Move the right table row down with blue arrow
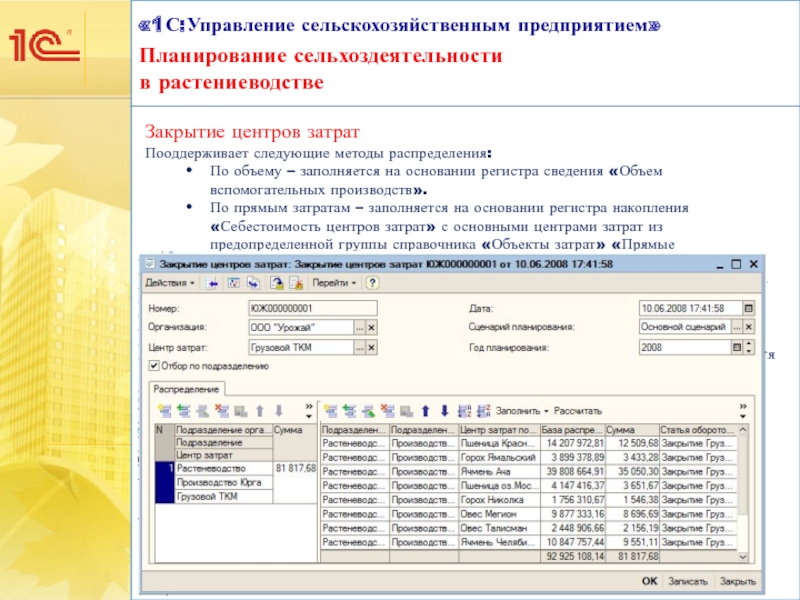This screenshot has width=800, height=600. [x=444, y=411]
